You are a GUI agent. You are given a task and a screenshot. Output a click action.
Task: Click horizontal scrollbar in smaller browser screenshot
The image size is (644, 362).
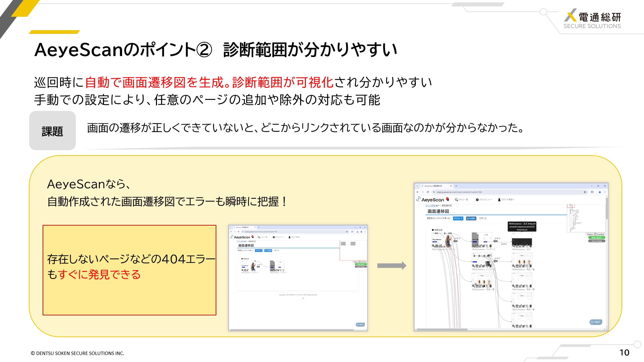pyautogui.click(x=292, y=330)
